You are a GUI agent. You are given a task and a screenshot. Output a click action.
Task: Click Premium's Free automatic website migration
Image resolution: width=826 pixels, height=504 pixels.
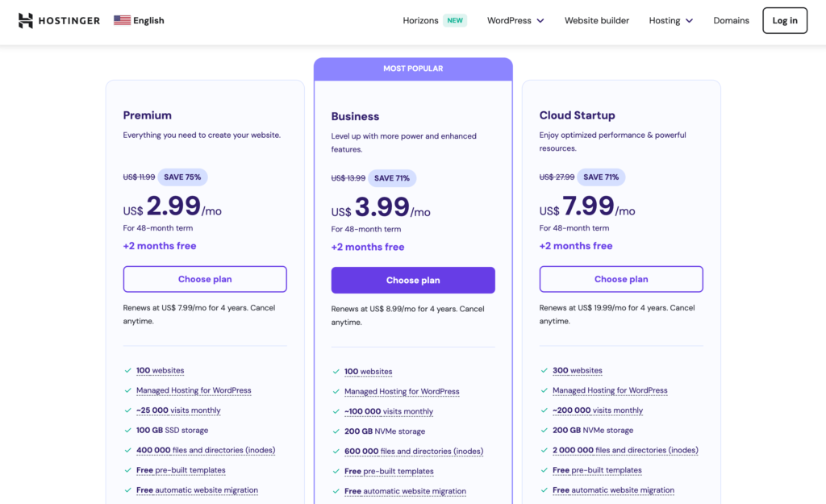tap(197, 490)
